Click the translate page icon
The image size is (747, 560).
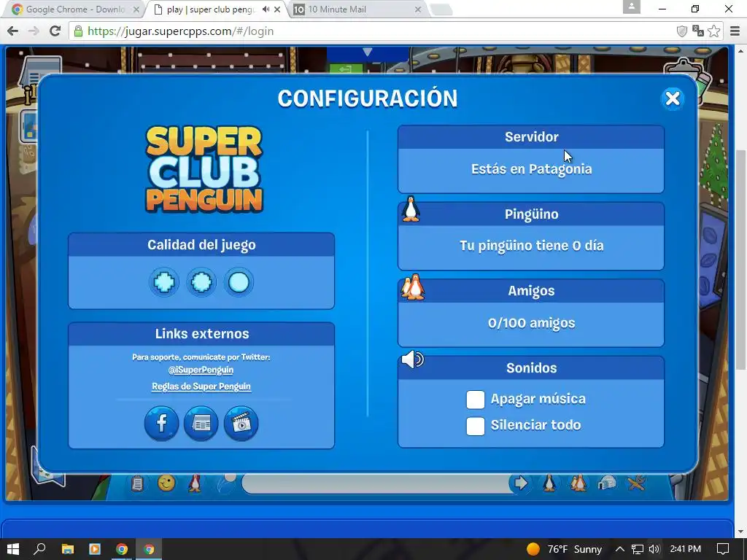point(698,31)
